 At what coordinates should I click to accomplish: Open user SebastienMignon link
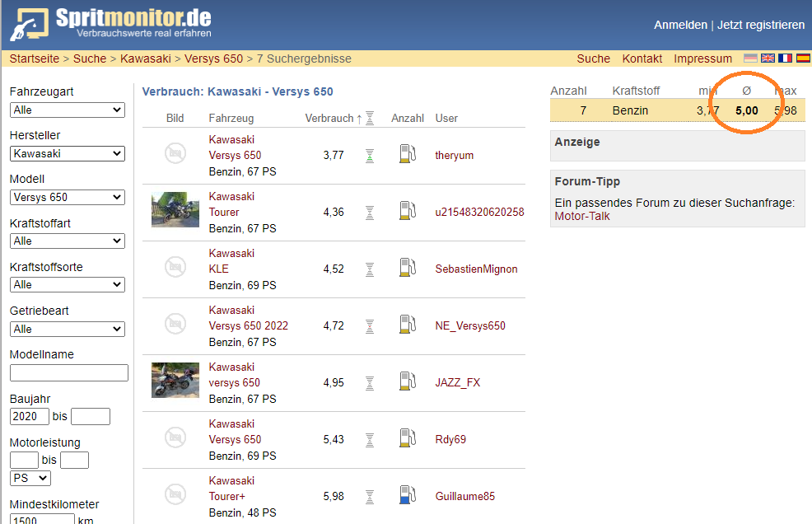pyautogui.click(x=477, y=269)
